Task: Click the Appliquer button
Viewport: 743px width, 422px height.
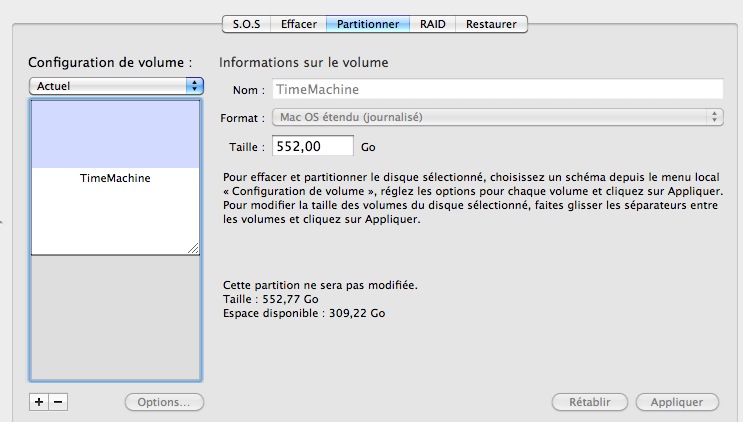Action: pos(677,402)
